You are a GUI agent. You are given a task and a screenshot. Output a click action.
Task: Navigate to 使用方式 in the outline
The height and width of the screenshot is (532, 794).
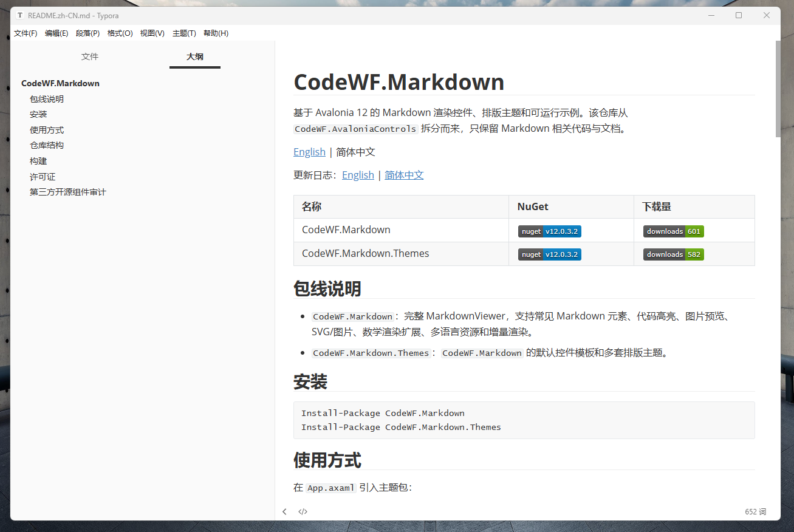[x=47, y=130]
